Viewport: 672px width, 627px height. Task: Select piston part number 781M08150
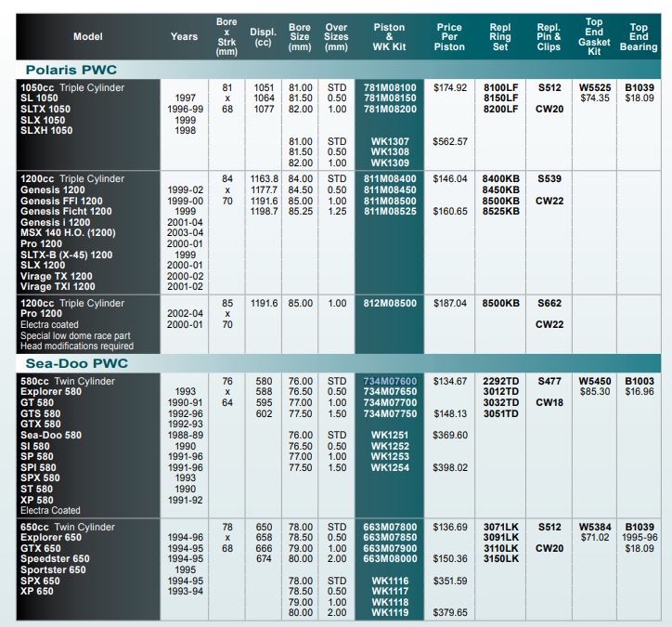pyautogui.click(x=390, y=98)
